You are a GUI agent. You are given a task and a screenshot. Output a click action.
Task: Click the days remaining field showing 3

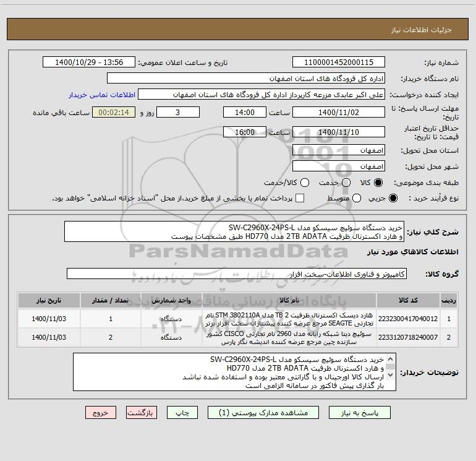[178, 112]
